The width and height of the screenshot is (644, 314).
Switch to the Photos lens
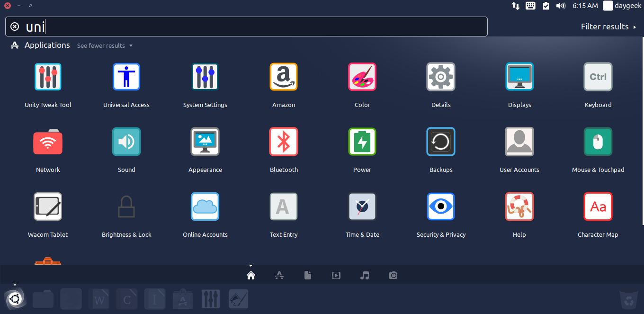click(393, 275)
